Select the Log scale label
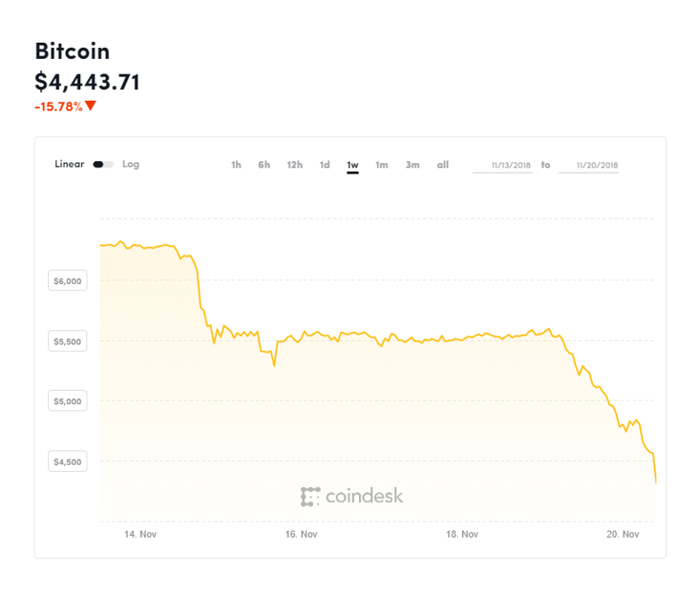 131,165
